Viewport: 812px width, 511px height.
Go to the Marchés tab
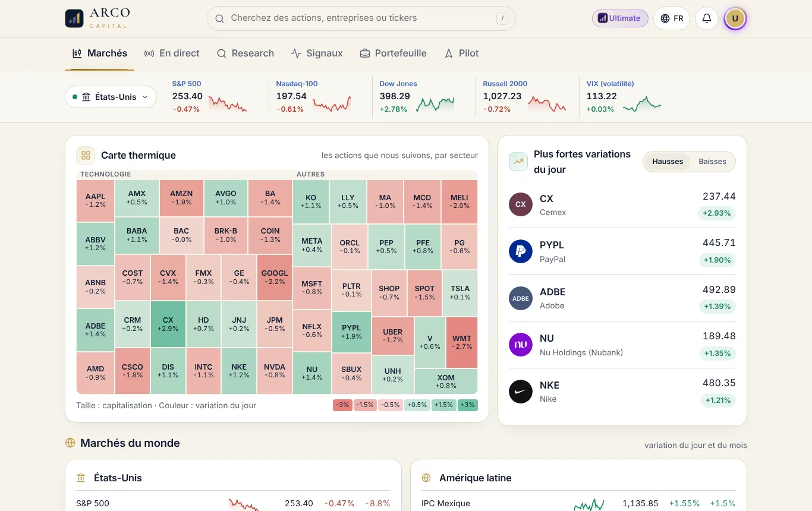[100, 53]
